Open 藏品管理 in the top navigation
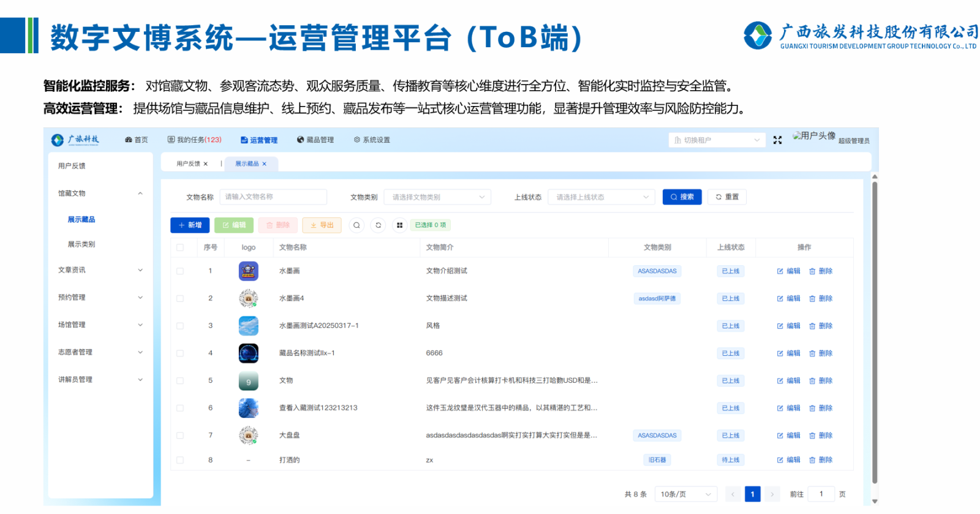The width and height of the screenshot is (980, 514). pos(315,140)
